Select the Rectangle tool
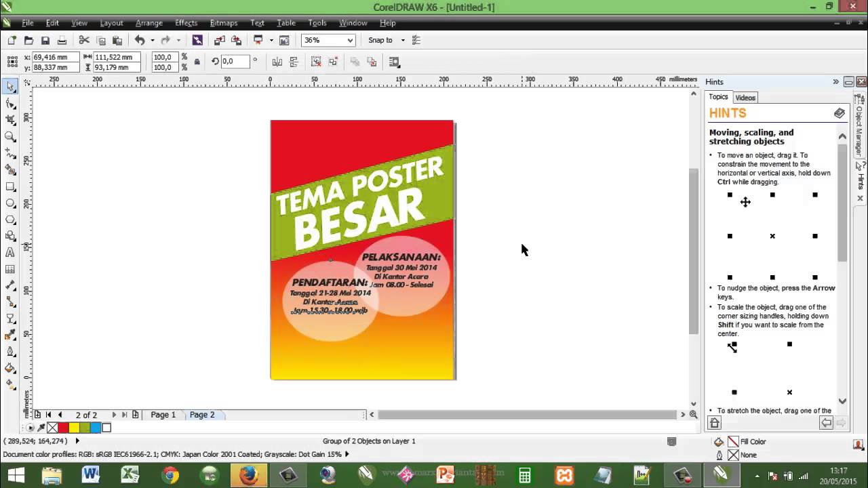 click(x=10, y=186)
